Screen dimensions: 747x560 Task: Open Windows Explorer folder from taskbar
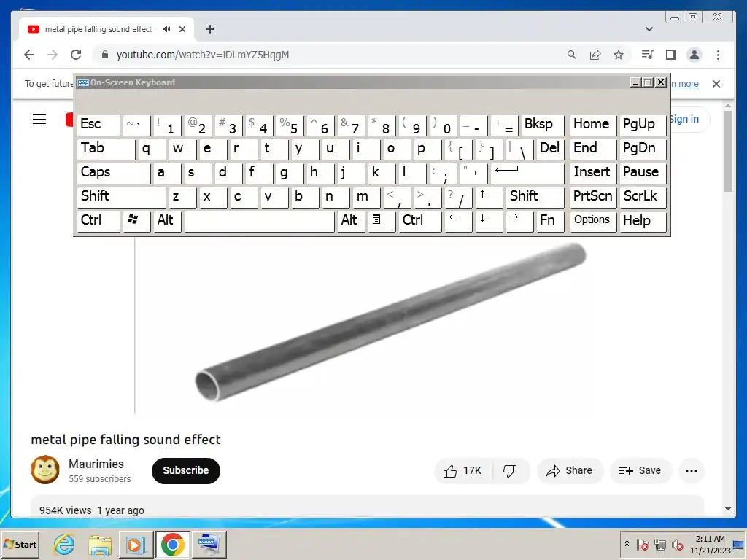pos(100,544)
